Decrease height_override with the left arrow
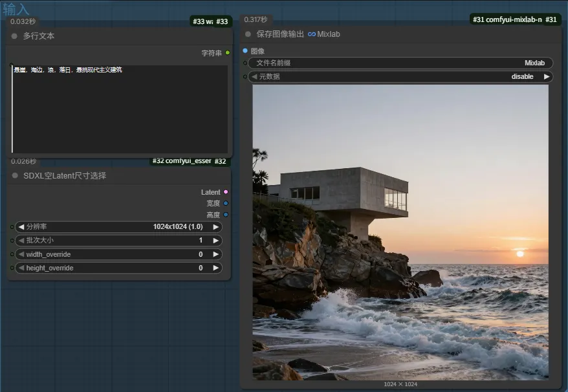568x392 pixels. point(21,268)
